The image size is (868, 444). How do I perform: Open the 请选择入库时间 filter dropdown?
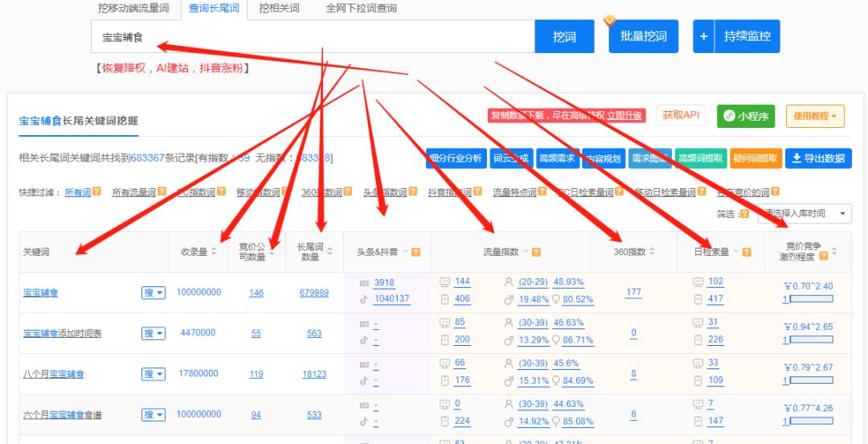pyautogui.click(x=805, y=213)
